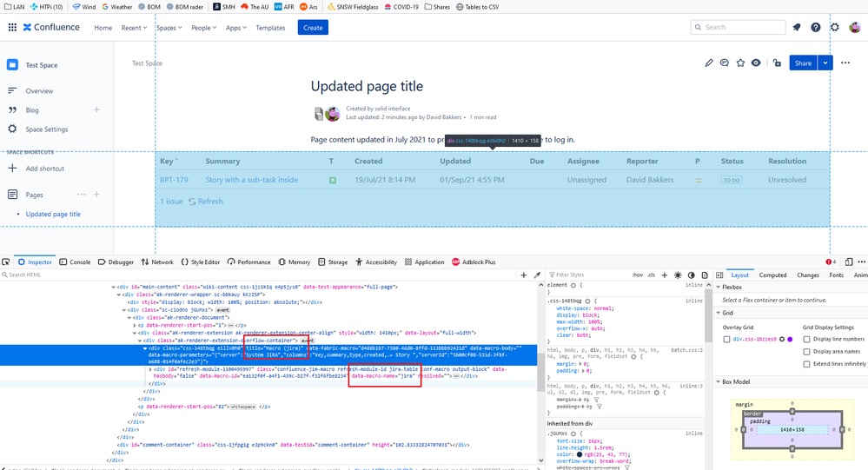This screenshot has width=868, height=470.
Task: Expand the refresh-module div node
Action: click(x=150, y=368)
